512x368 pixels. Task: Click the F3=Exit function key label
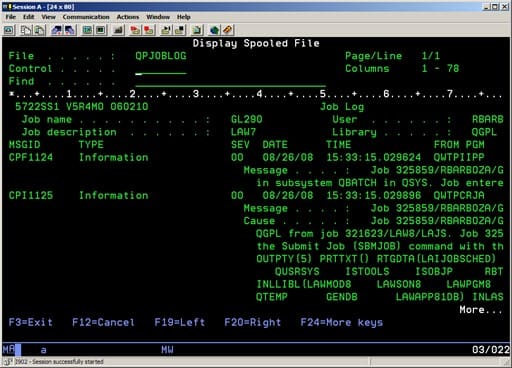(31, 322)
